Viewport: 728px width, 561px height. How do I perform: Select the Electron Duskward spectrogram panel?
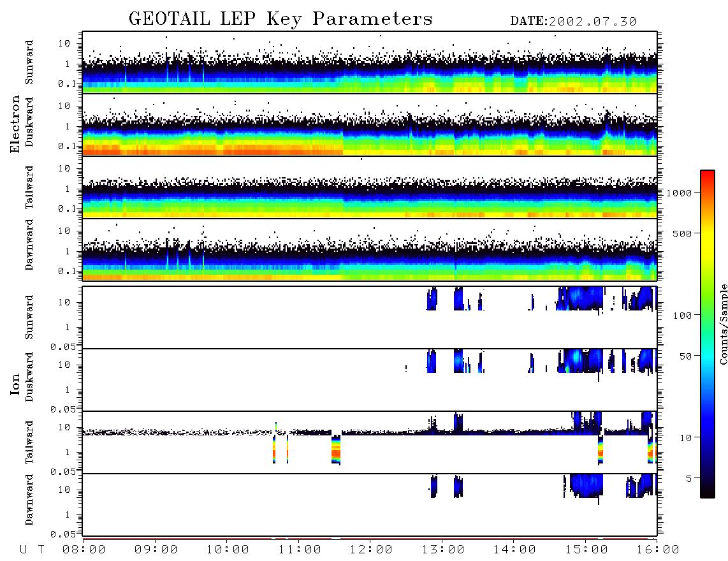pyautogui.click(x=370, y=124)
